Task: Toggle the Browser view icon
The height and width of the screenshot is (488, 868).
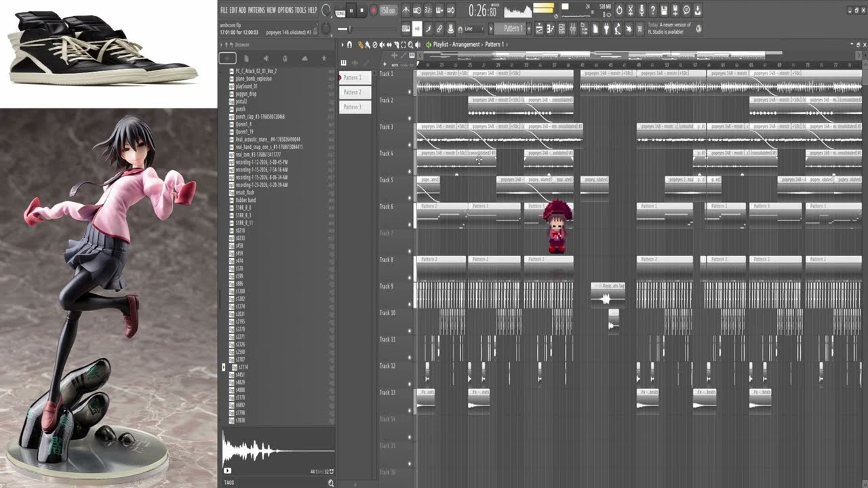Action: point(584,28)
